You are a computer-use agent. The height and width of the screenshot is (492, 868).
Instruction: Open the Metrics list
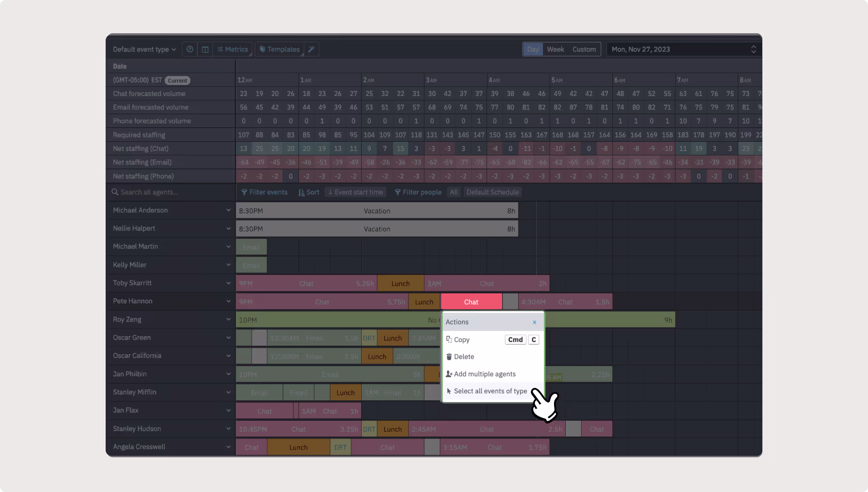pos(232,49)
